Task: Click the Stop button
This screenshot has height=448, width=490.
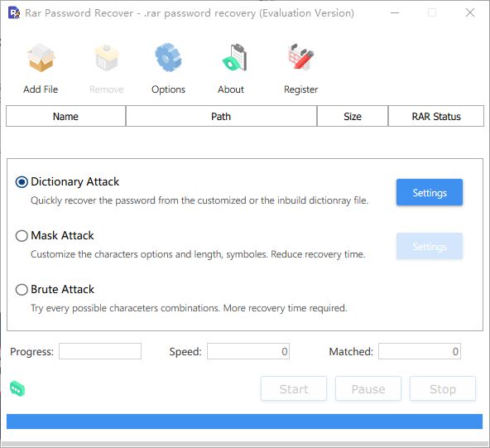Action: coord(443,388)
